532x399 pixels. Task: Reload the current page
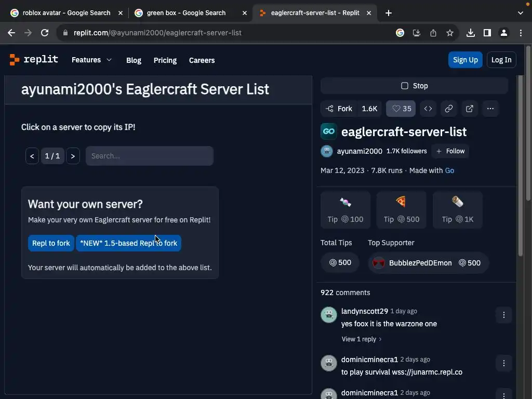[x=45, y=33]
